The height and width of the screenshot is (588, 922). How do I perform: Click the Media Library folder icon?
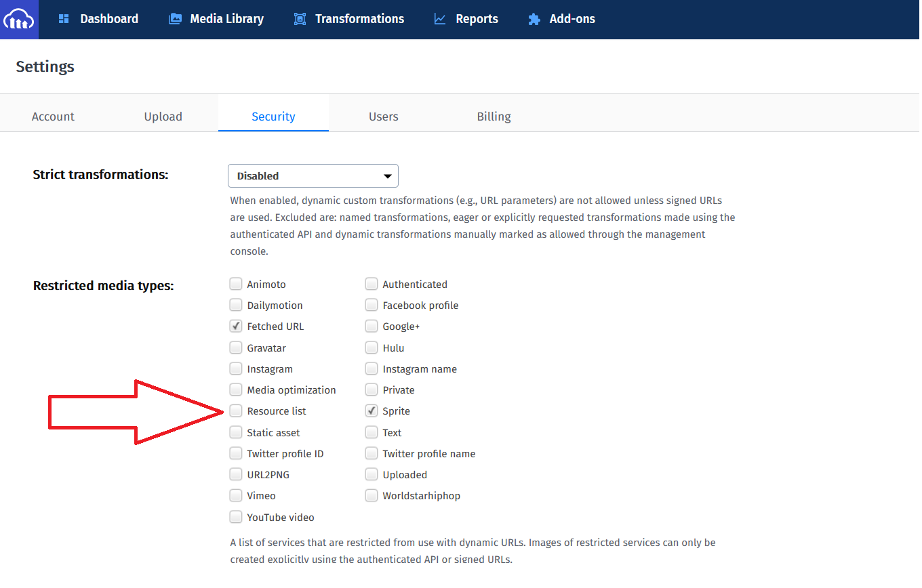pos(175,19)
